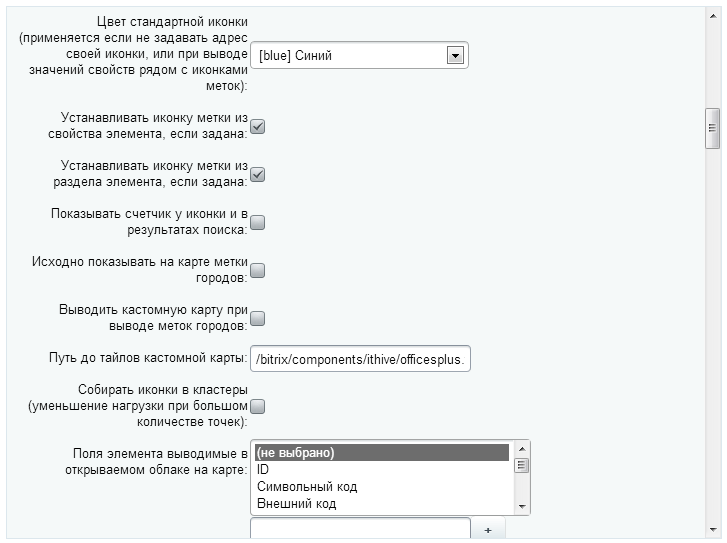Enable "Показывать счетчик у иконки" checkbox

point(257,223)
